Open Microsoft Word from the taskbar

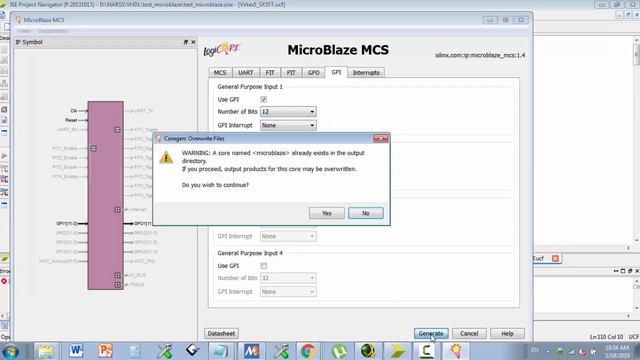76,351
